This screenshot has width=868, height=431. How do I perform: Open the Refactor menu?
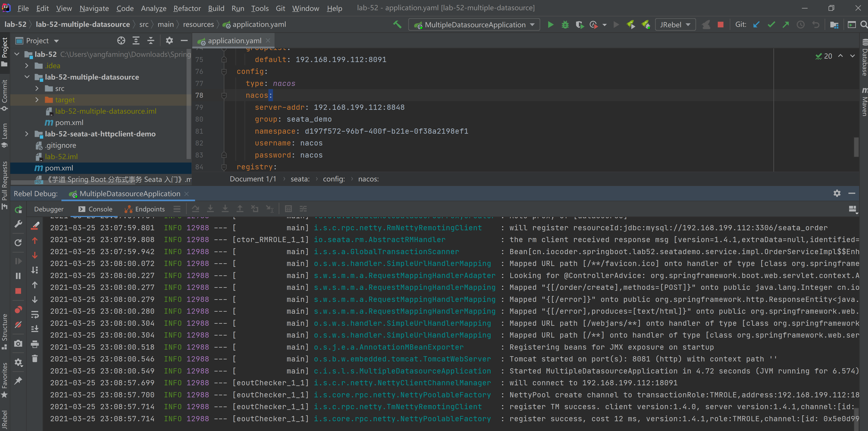pos(187,8)
